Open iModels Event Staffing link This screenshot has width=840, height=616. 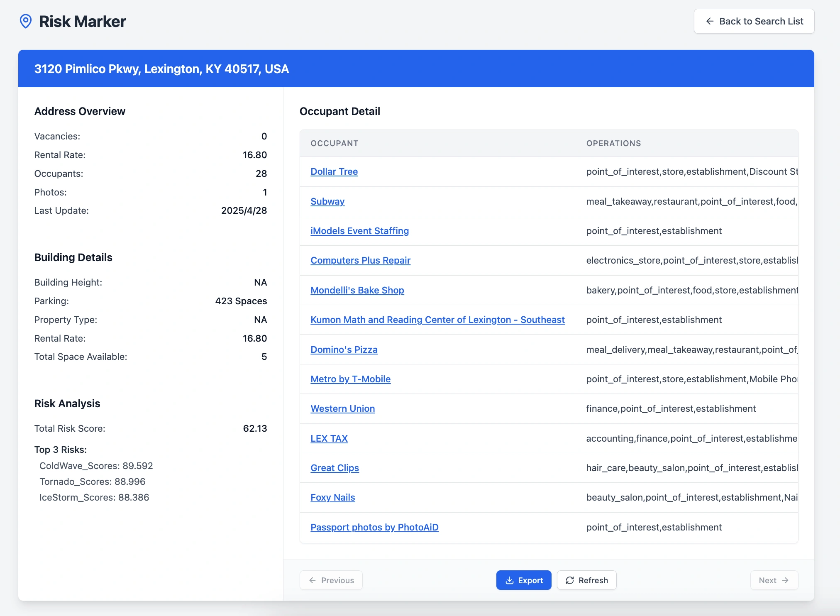pyautogui.click(x=359, y=231)
